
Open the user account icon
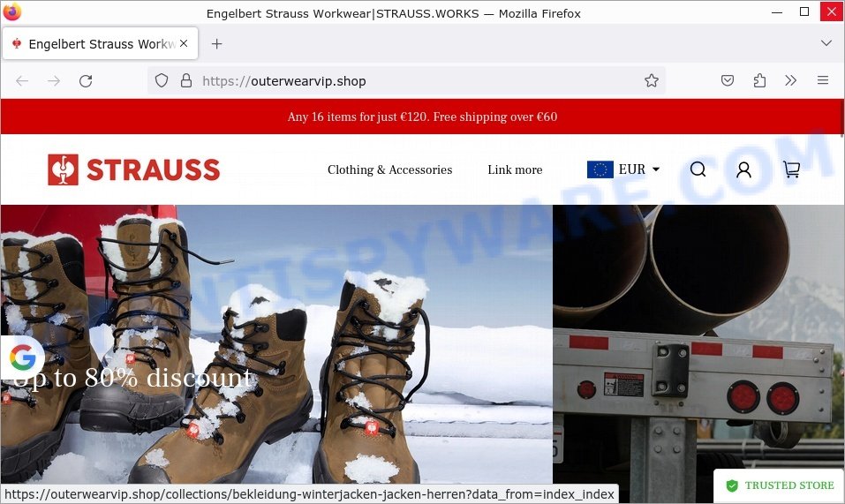click(x=743, y=169)
